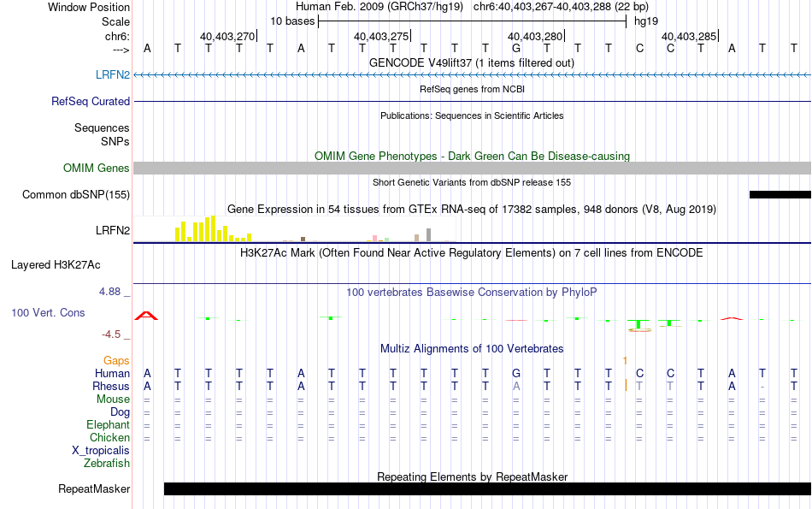
Task: Click the Zebrafish species label
Action: point(107,463)
